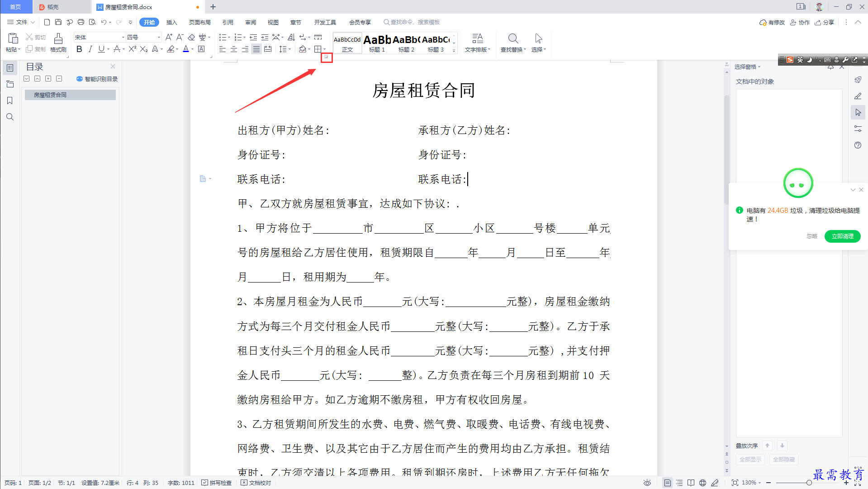
Task: Click the Format Painter (格式刷) icon
Action: [58, 38]
